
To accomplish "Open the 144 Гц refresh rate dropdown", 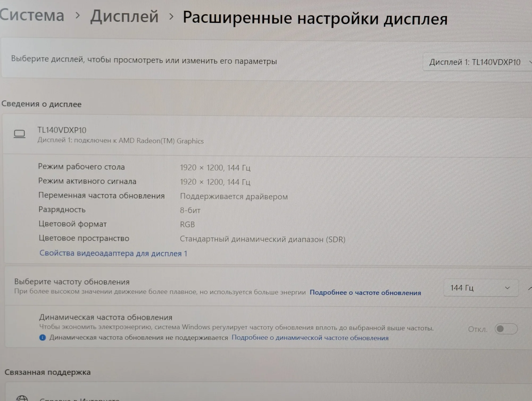I will (x=481, y=288).
